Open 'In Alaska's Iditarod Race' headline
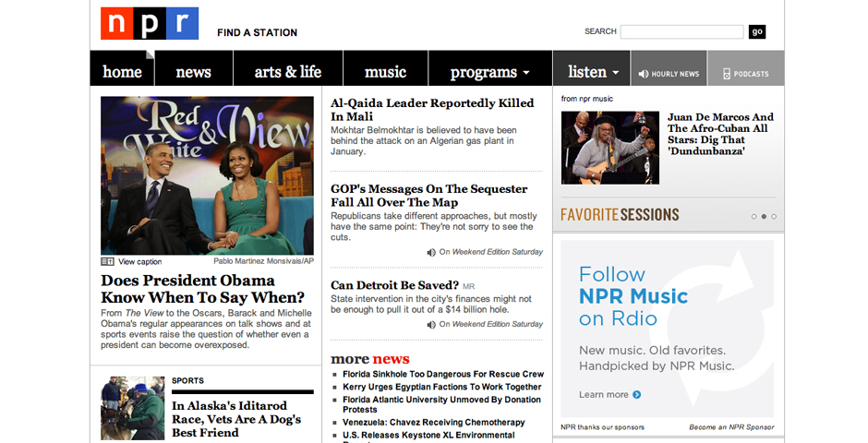 point(236,419)
